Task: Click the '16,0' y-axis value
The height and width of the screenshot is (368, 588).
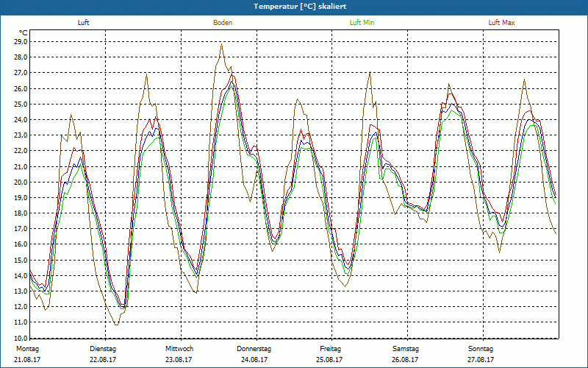Action: 21,244
